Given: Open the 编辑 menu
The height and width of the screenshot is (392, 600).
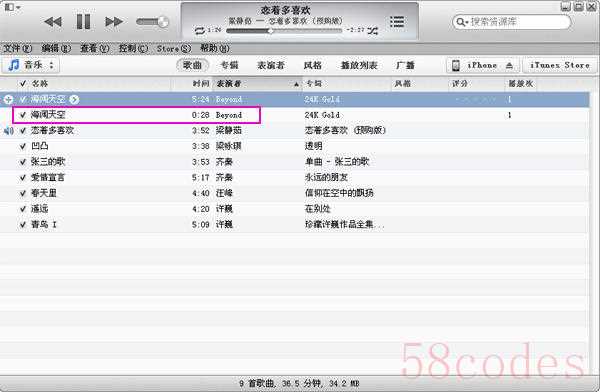Looking at the screenshot, I should pyautogui.click(x=56, y=49).
